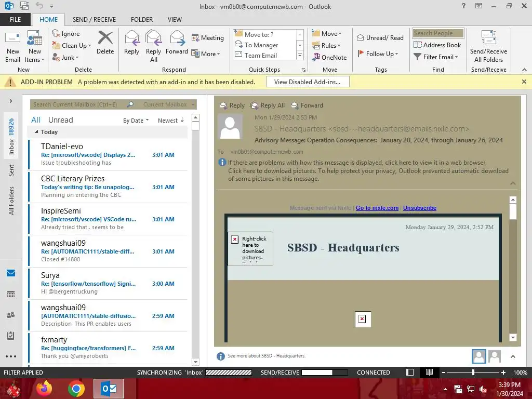The width and height of the screenshot is (532, 399).
Task: Expand Clean Up dropdown
Action: (x=89, y=46)
